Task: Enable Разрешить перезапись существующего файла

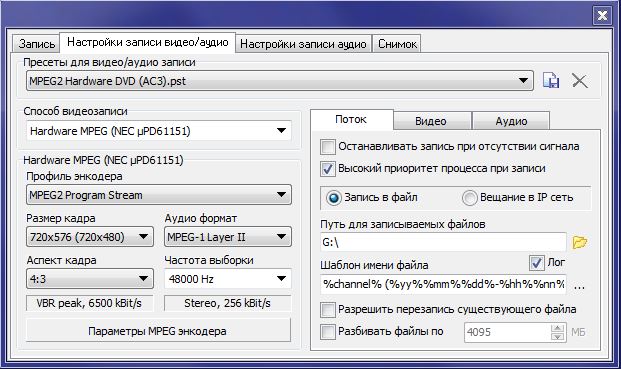Action: pyautogui.click(x=328, y=310)
